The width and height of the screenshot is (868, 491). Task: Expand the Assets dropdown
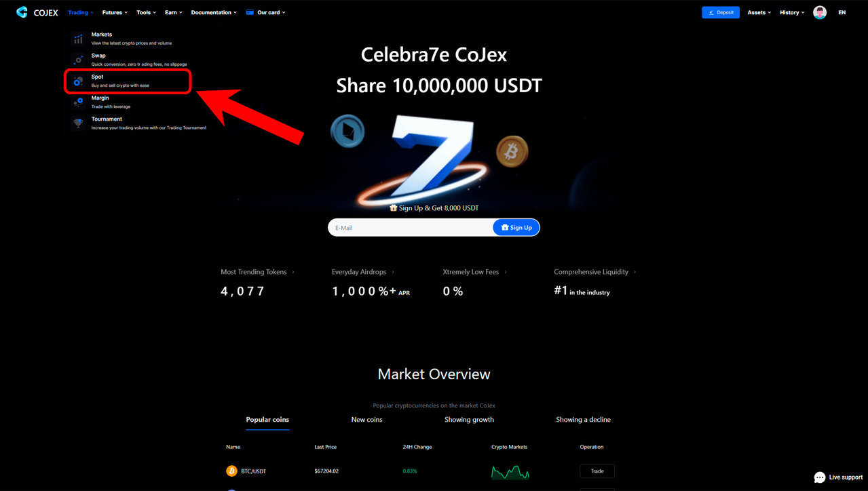pos(759,12)
